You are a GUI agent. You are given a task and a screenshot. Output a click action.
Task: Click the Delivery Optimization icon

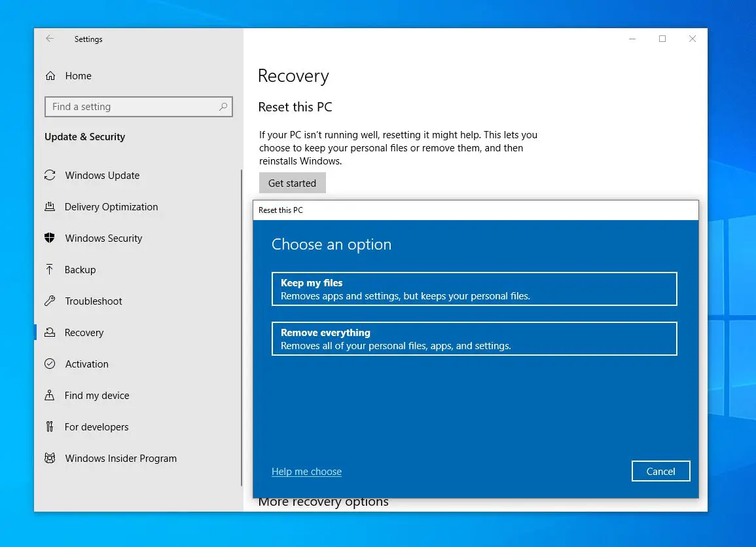(x=50, y=206)
